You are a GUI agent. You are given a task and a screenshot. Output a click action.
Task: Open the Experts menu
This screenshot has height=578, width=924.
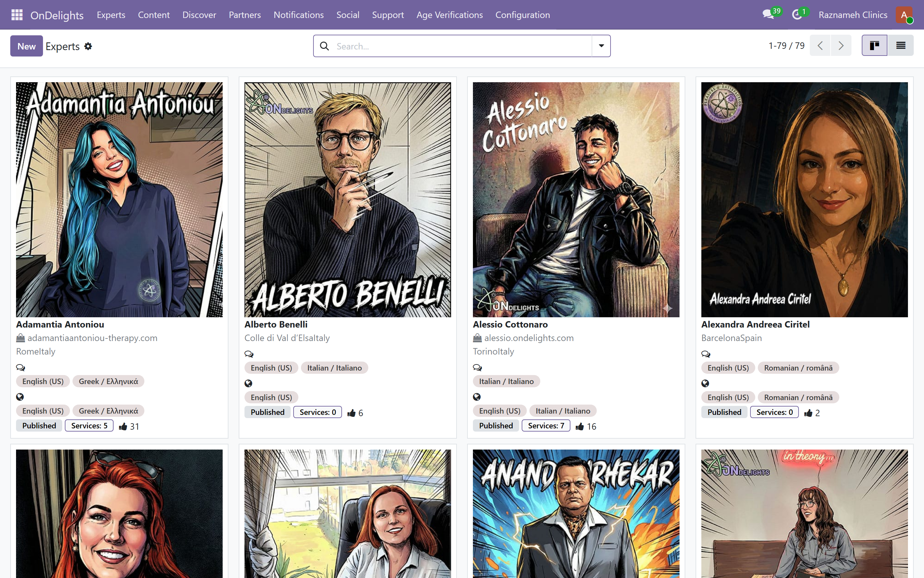pos(111,15)
